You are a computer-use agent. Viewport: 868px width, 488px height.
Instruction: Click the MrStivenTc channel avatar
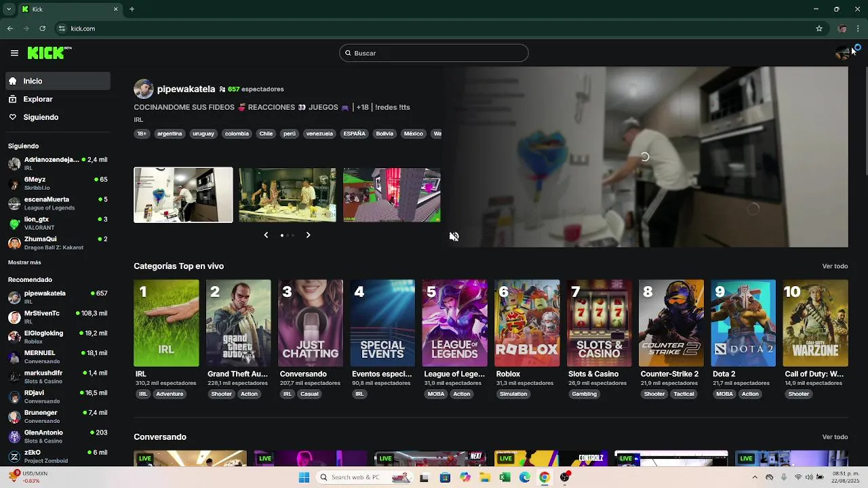click(14, 317)
